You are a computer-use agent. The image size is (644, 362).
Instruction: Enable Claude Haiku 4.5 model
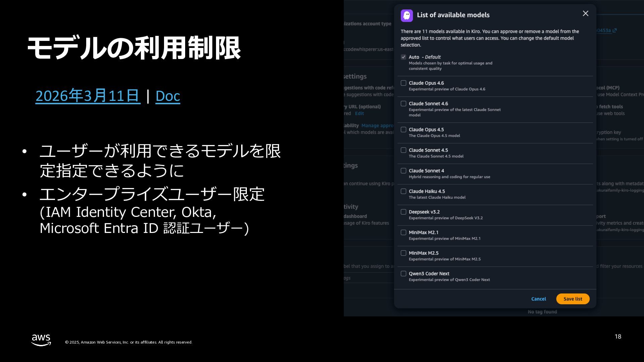tap(404, 191)
